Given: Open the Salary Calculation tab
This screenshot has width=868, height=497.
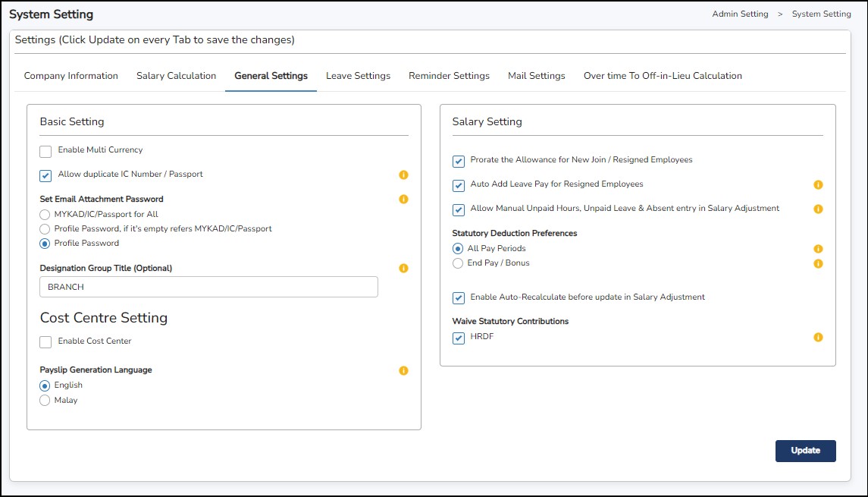Looking at the screenshot, I should tap(176, 76).
